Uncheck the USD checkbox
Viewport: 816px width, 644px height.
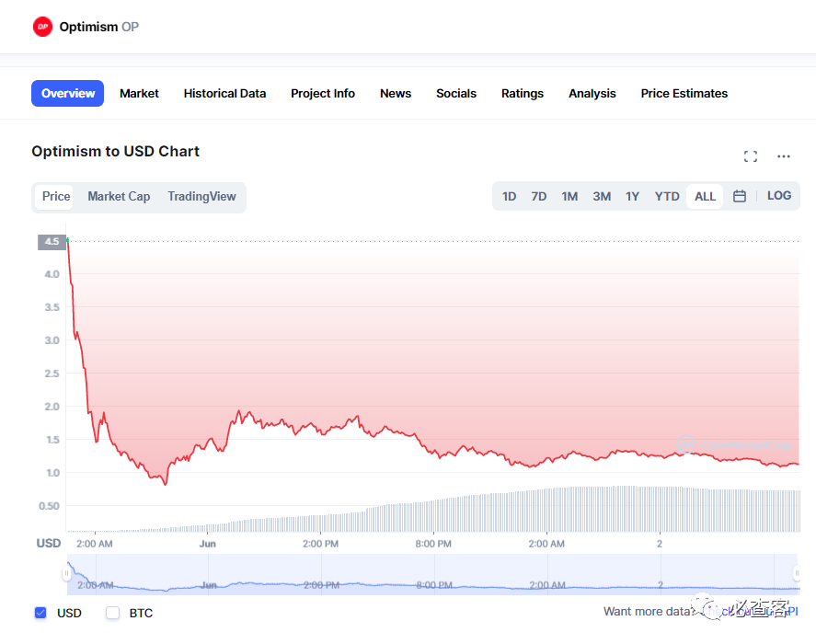[40, 613]
